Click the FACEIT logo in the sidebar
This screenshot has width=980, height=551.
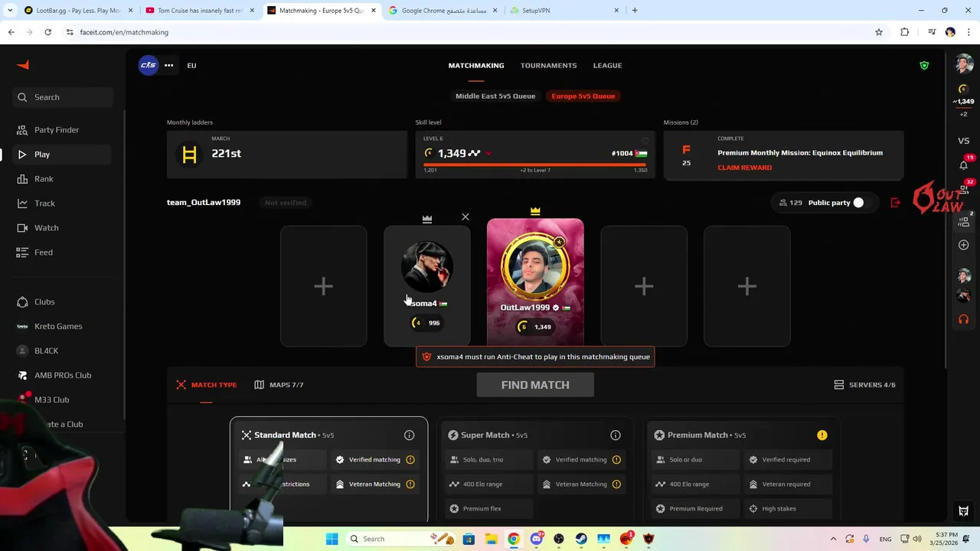(x=23, y=65)
